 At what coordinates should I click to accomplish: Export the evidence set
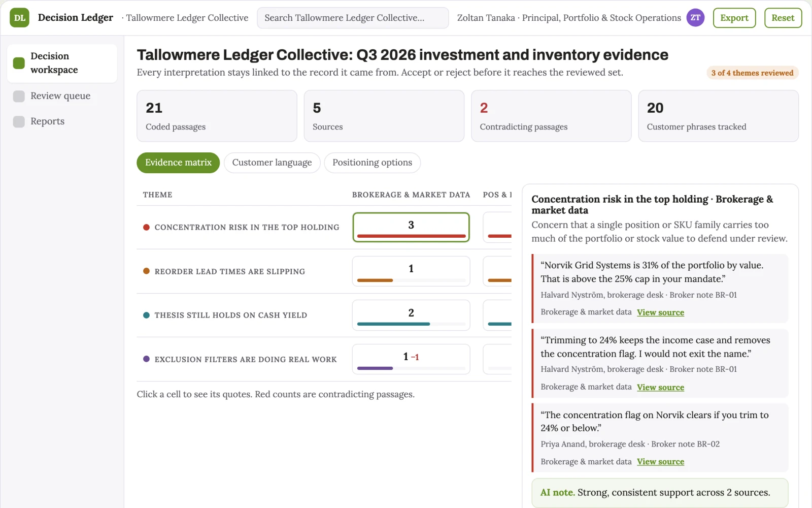click(734, 18)
